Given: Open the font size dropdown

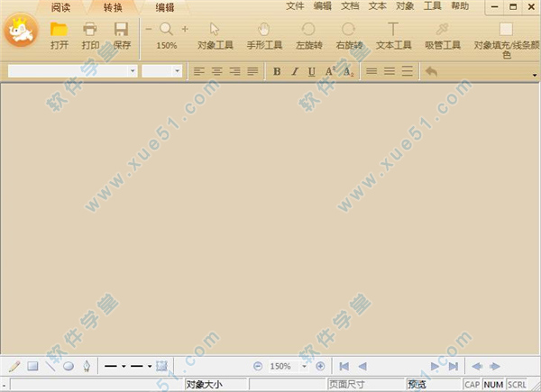Looking at the screenshot, I should pyautogui.click(x=178, y=71).
